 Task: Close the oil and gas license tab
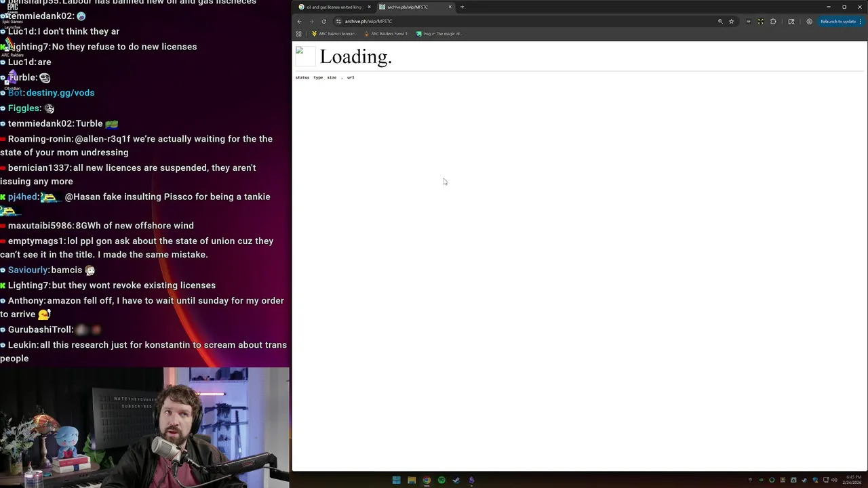click(369, 7)
